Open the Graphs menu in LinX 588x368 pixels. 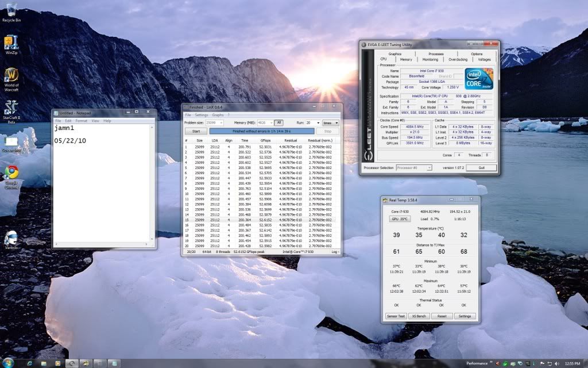218,115
